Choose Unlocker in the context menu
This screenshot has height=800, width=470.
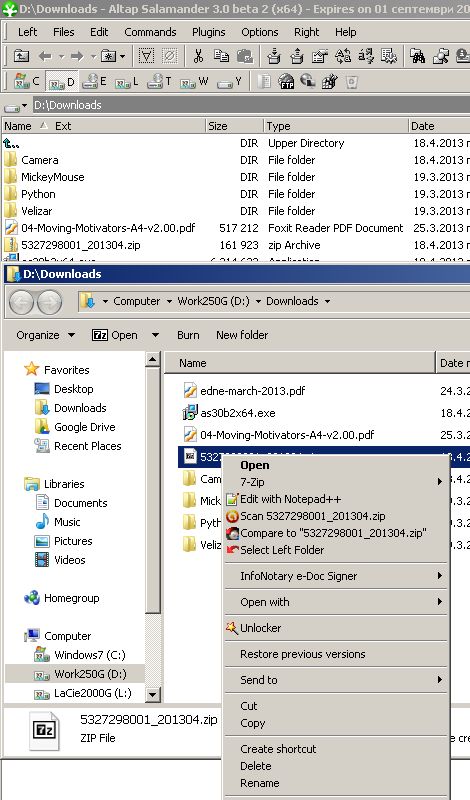point(336,628)
